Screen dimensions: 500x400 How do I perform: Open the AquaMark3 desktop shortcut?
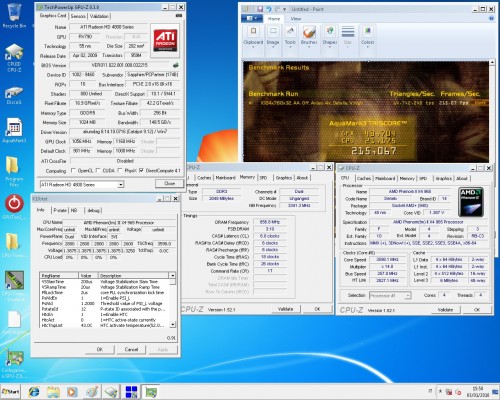click(x=14, y=129)
